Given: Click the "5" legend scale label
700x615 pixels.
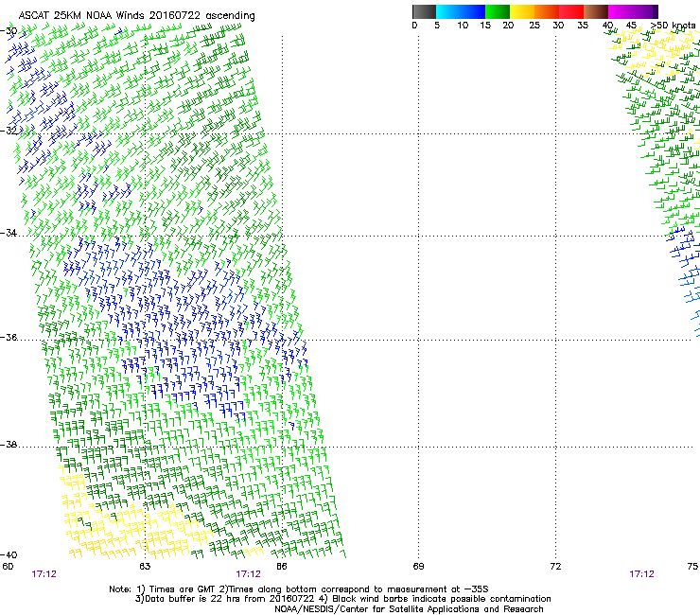Looking at the screenshot, I should [x=437, y=26].
